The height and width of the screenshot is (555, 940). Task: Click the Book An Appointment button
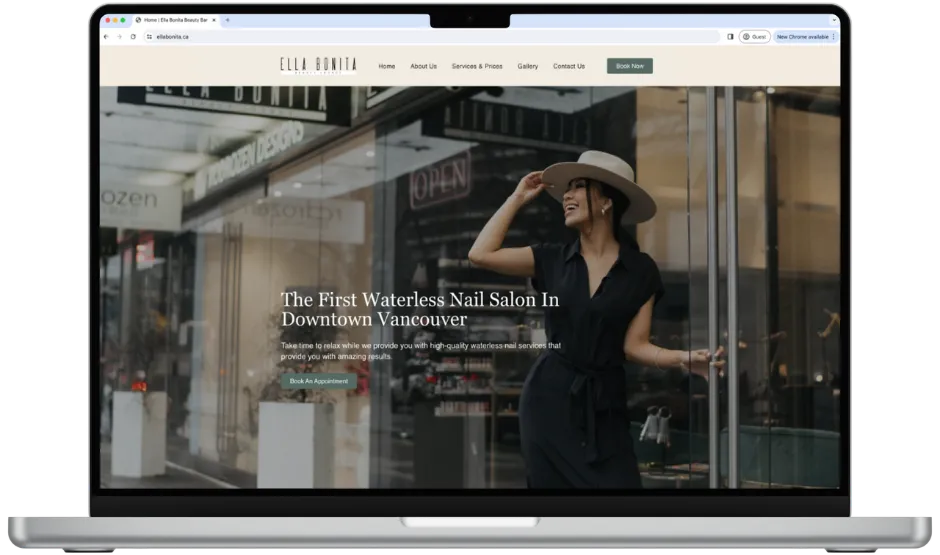pos(319,381)
